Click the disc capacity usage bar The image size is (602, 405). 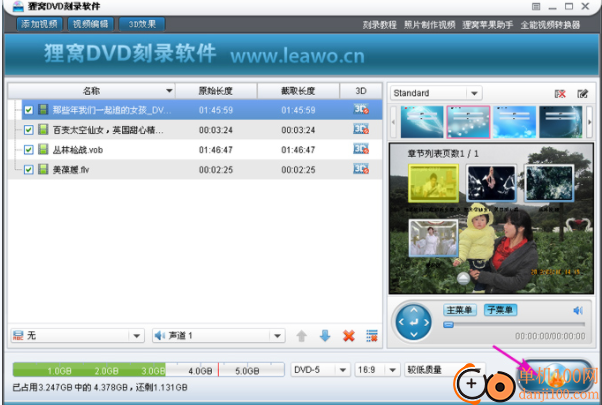point(148,370)
